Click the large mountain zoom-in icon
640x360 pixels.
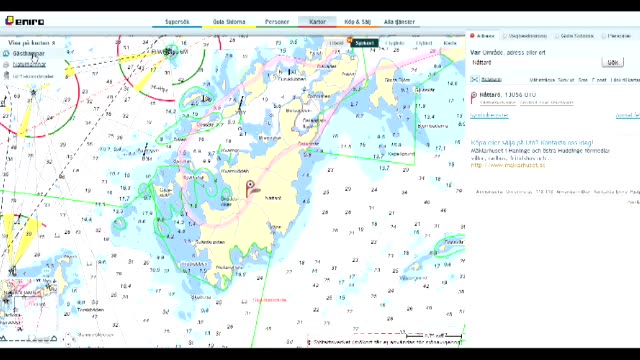coord(54,338)
